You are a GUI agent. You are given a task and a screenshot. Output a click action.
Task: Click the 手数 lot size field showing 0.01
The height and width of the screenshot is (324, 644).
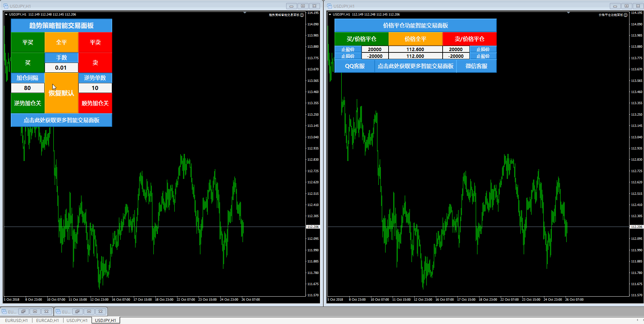[61, 68]
